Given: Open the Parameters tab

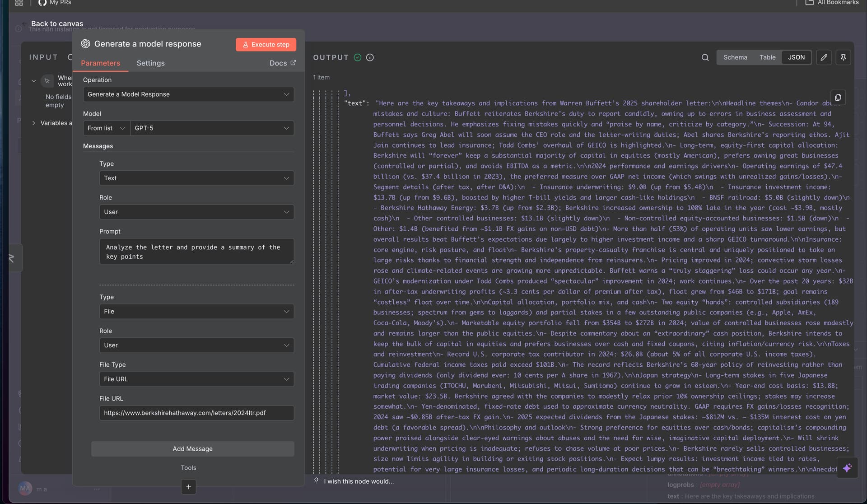Looking at the screenshot, I should tap(100, 63).
